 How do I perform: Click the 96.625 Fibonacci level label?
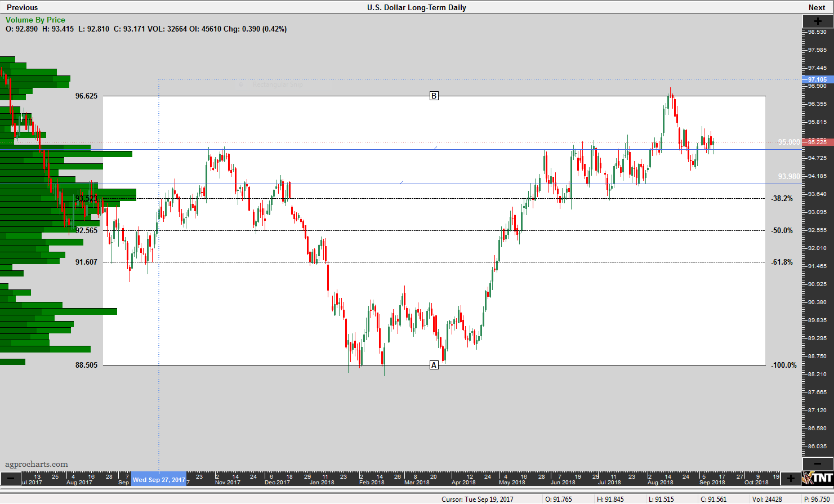tap(87, 96)
